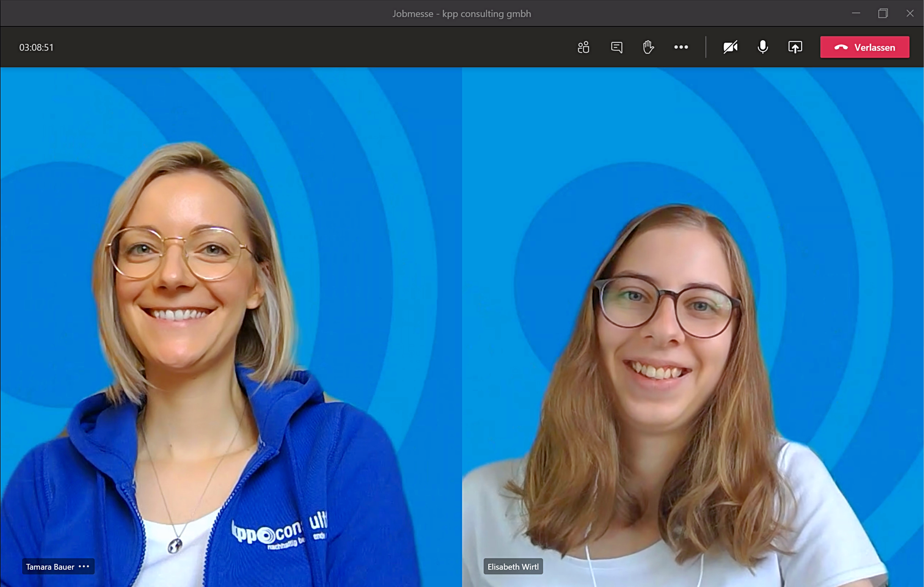
Task: Turn the camera on
Action: point(730,47)
